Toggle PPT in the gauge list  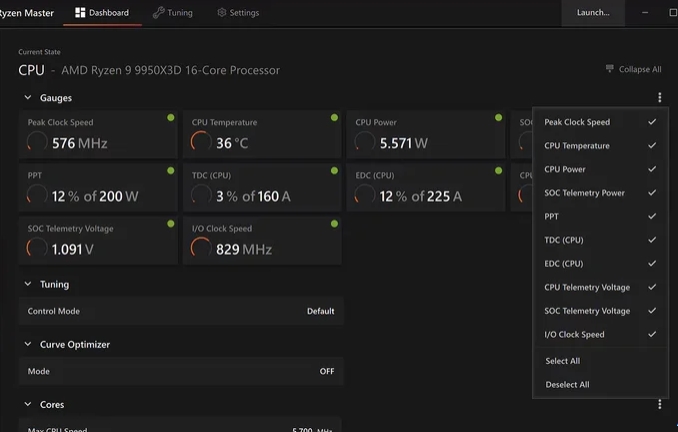(x=600, y=216)
